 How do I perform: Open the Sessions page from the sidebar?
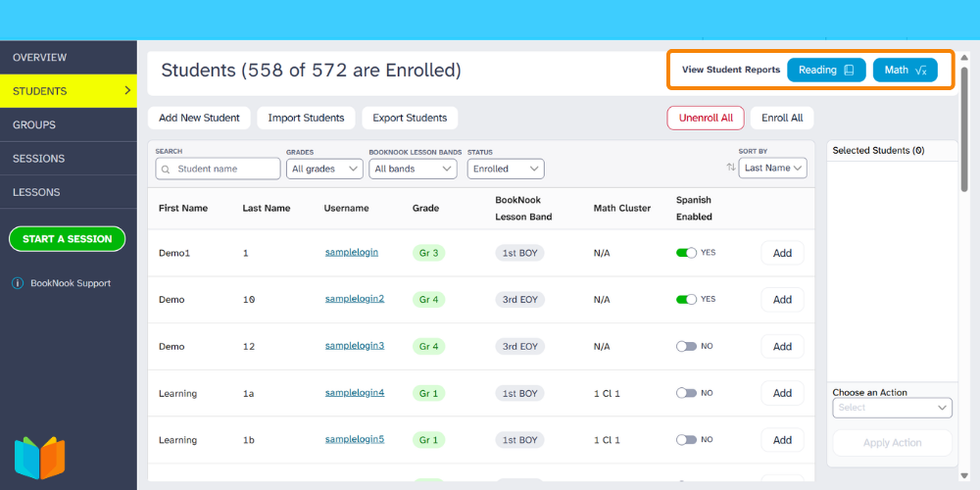(x=39, y=159)
